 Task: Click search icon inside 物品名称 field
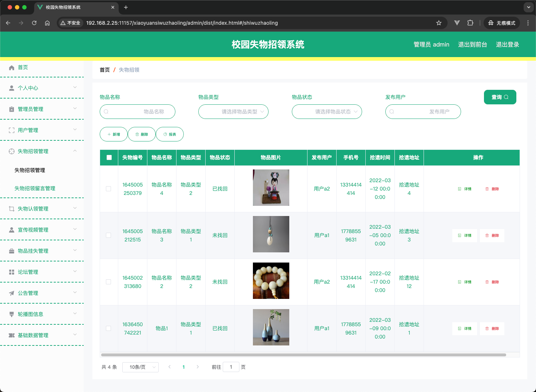coord(106,112)
